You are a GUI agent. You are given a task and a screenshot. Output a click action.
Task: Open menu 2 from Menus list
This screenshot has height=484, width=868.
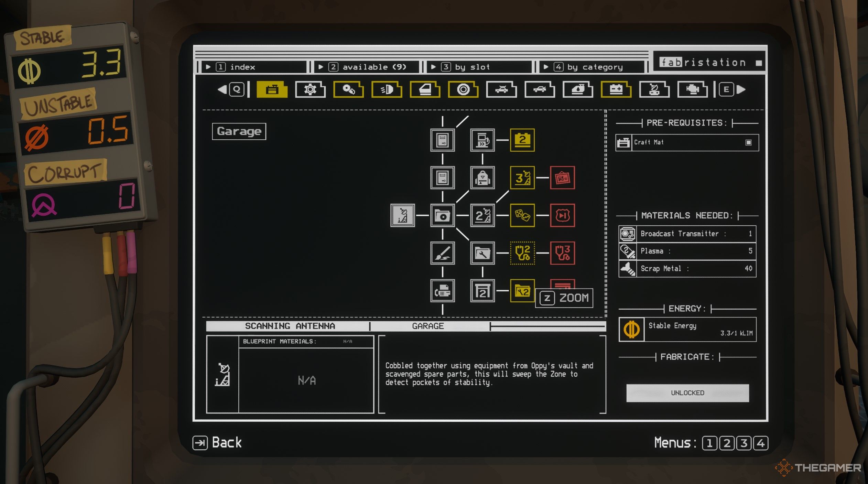pyautogui.click(x=726, y=443)
